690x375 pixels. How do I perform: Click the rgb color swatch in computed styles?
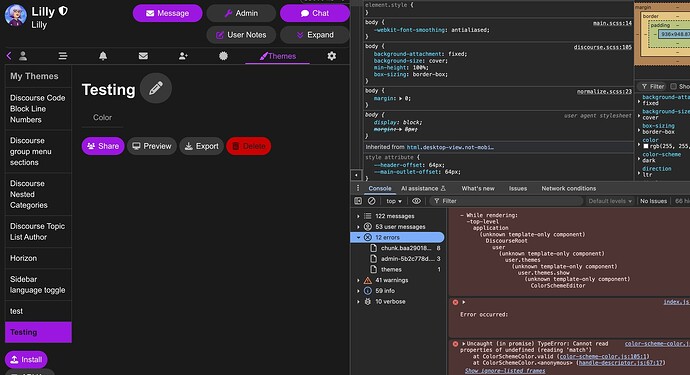pyautogui.click(x=646, y=146)
